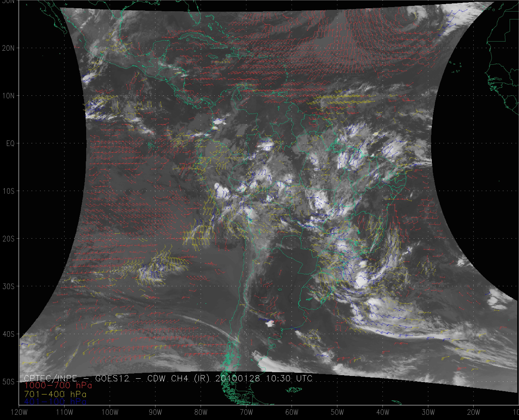
Task: Click the GOES12 text in caption
Action: pyautogui.click(x=112, y=378)
